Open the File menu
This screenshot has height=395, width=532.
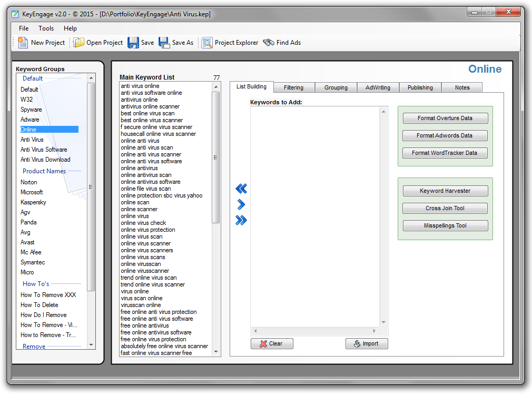tap(24, 28)
